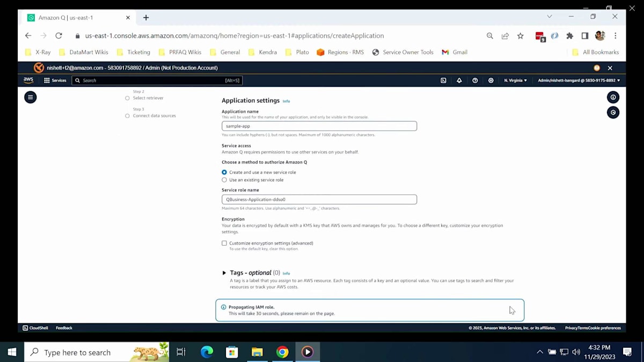Switch to the Amazon Q us-east-1 tab
Screen dimensions: 644x362
(x=78, y=18)
